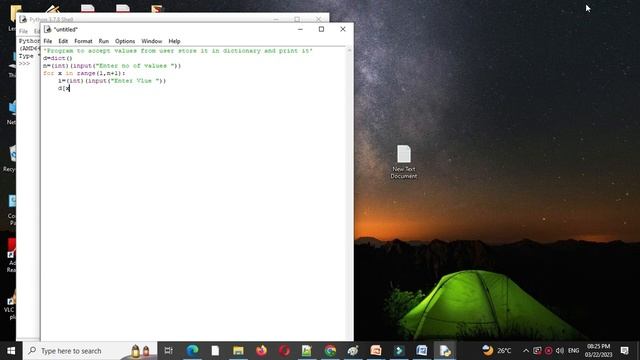The width and height of the screenshot is (640, 360).
Task: Click the line 'for x in range(1,n+1):'
Action: point(84,73)
